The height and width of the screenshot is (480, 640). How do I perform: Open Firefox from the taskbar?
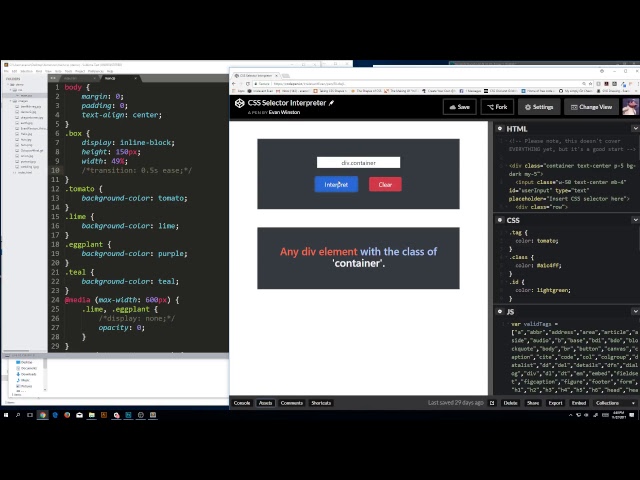(x=67, y=415)
